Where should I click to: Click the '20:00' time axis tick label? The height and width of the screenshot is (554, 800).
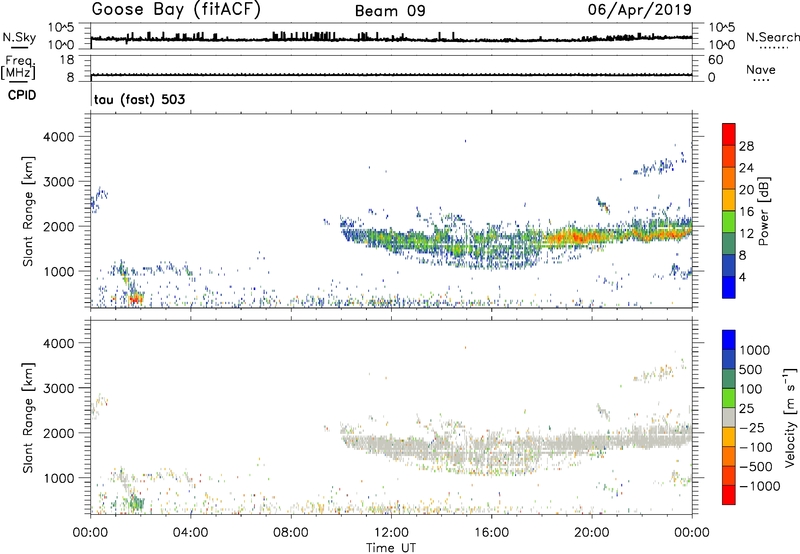tap(591, 533)
